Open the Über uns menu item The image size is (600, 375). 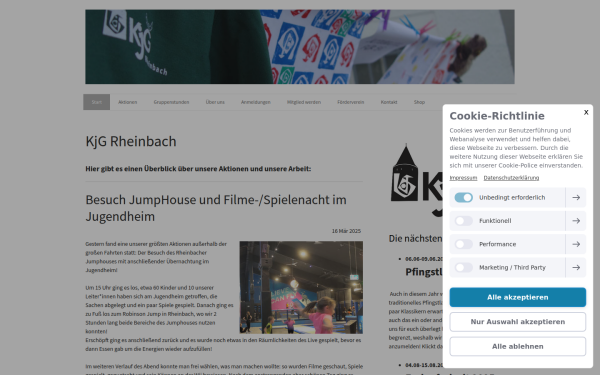pyautogui.click(x=215, y=102)
